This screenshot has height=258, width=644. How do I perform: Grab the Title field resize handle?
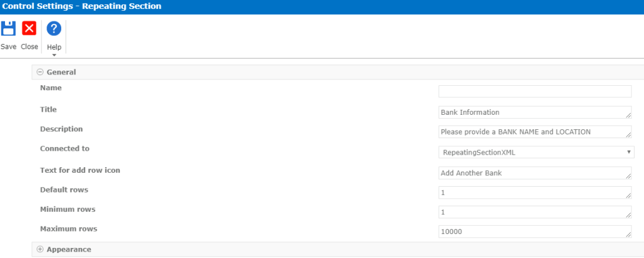tap(628, 116)
